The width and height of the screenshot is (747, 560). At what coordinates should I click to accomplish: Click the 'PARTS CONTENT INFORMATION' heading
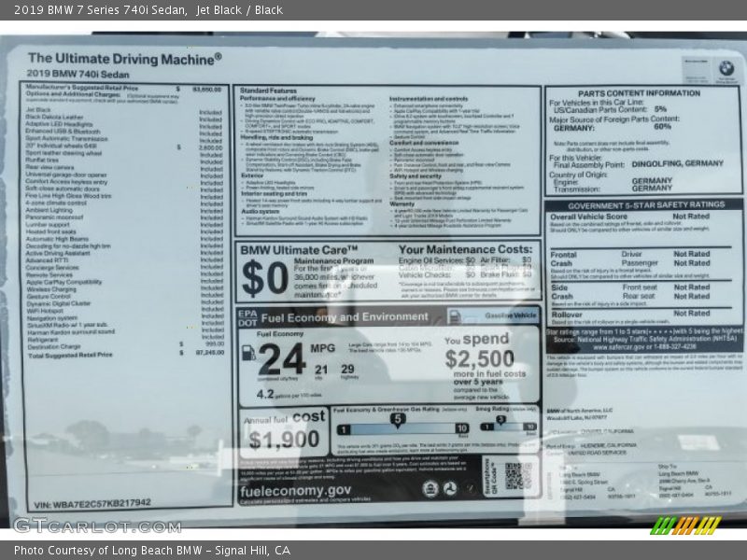click(x=639, y=93)
